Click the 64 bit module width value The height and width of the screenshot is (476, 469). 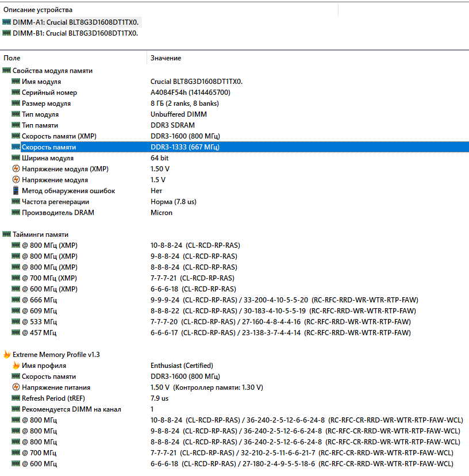tap(159, 158)
